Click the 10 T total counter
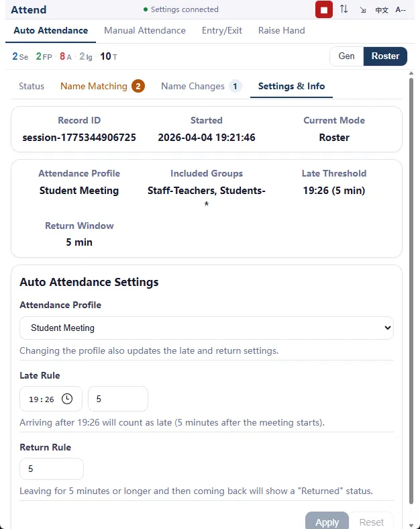The image size is (420, 529). pyautogui.click(x=109, y=56)
